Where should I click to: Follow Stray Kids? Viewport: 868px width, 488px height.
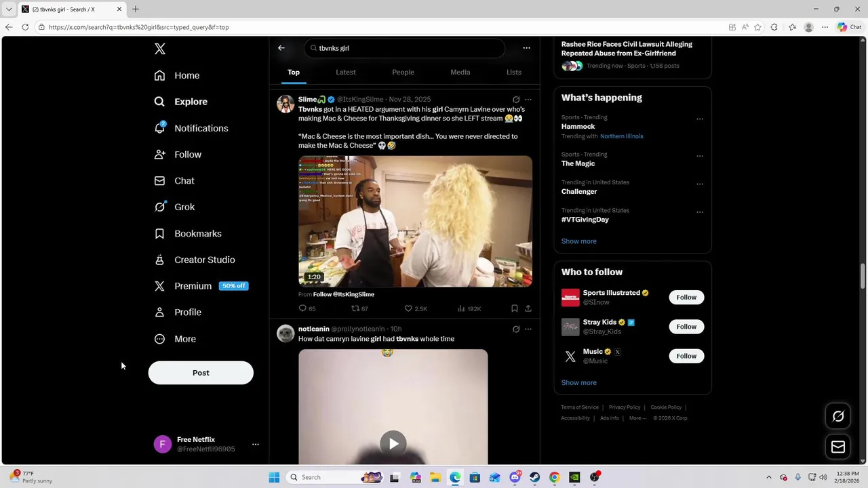coord(686,327)
